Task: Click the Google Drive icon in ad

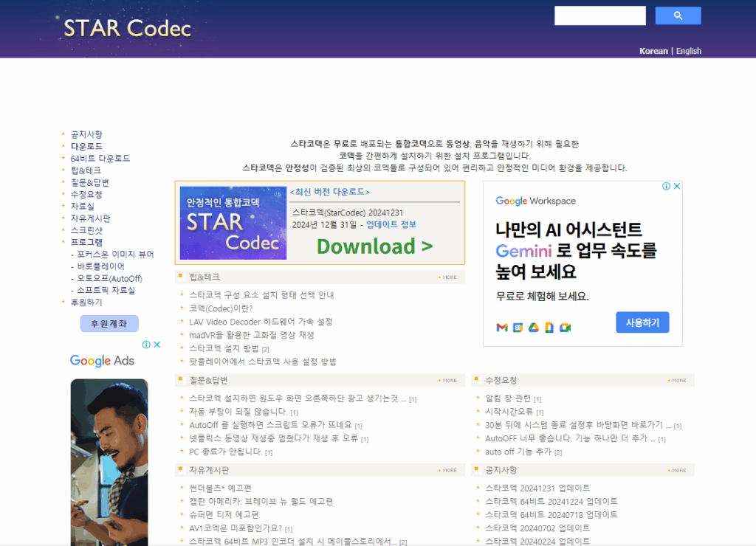Action: click(533, 328)
